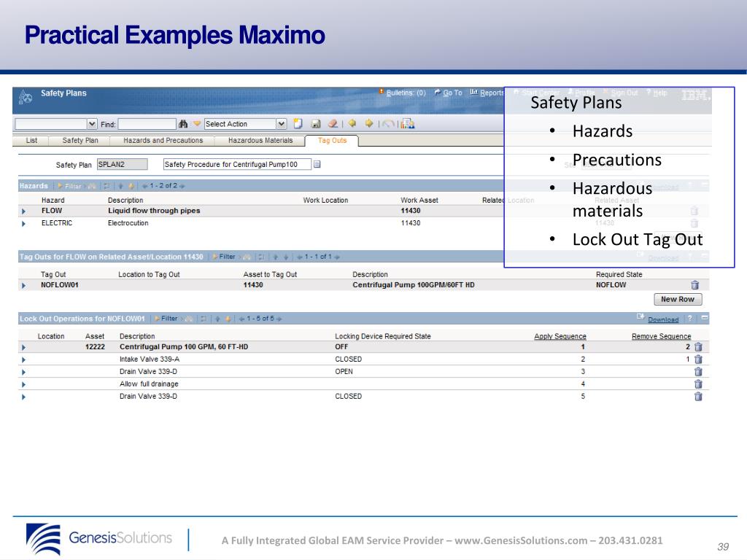Click the Safety Plans application icon
Viewport: 747px width, 560px height.
pyautogui.click(x=26, y=97)
